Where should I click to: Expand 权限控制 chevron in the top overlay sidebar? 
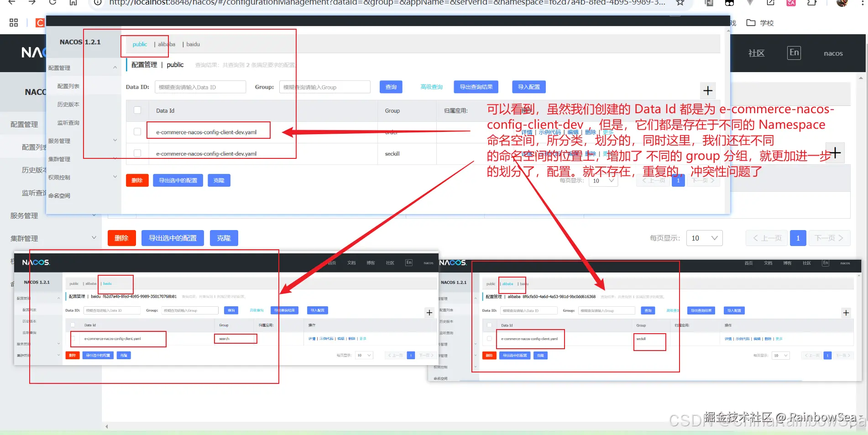click(x=115, y=177)
